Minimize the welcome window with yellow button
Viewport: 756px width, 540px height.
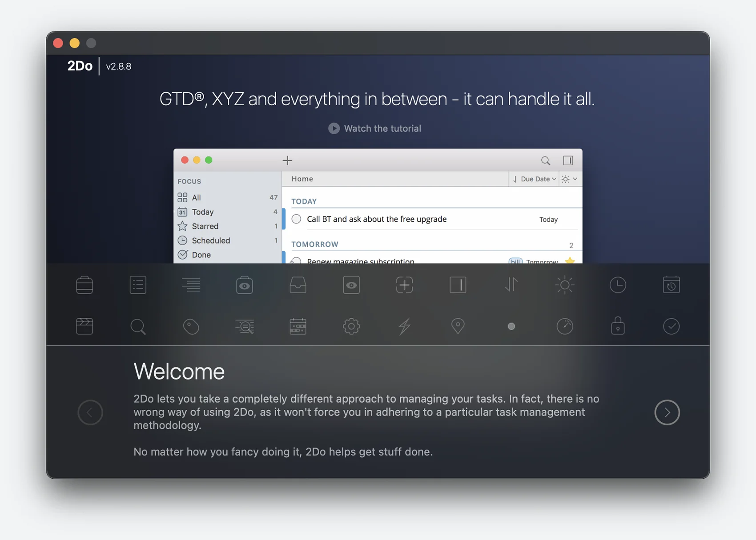tap(75, 43)
